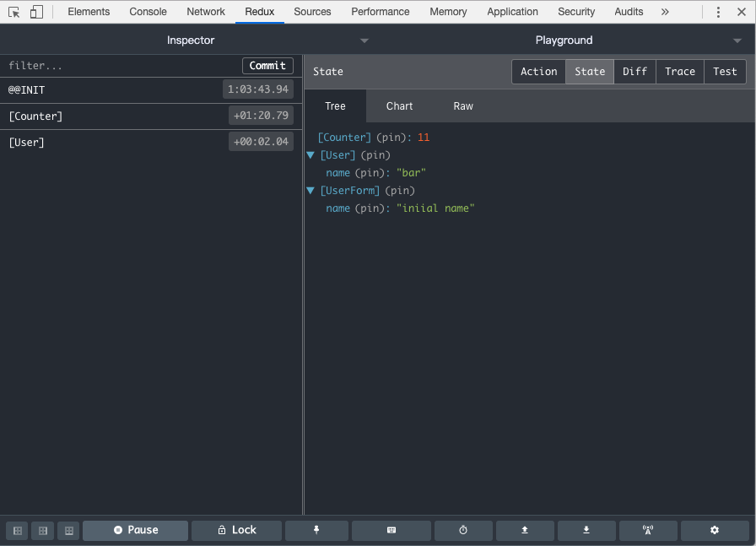756x546 pixels.
Task: Show the State view
Action: coord(590,72)
